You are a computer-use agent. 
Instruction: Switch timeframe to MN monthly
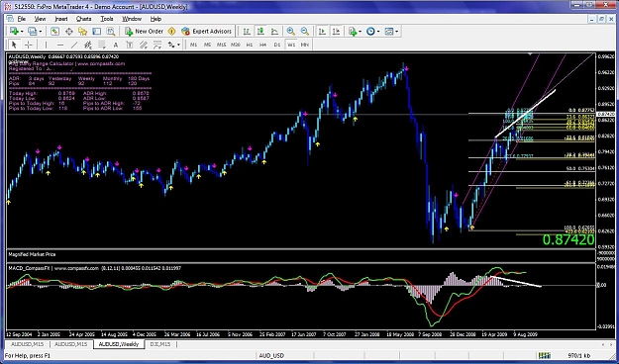[304, 45]
